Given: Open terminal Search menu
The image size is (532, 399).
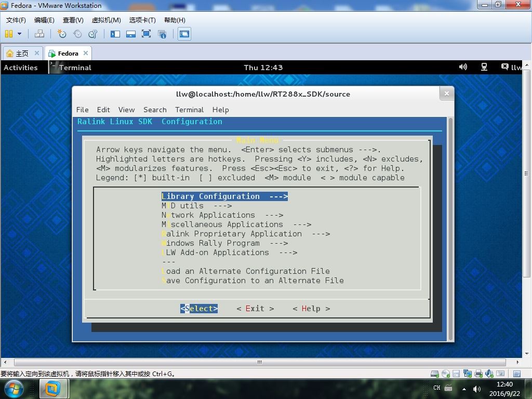Looking at the screenshot, I should click(x=155, y=110).
